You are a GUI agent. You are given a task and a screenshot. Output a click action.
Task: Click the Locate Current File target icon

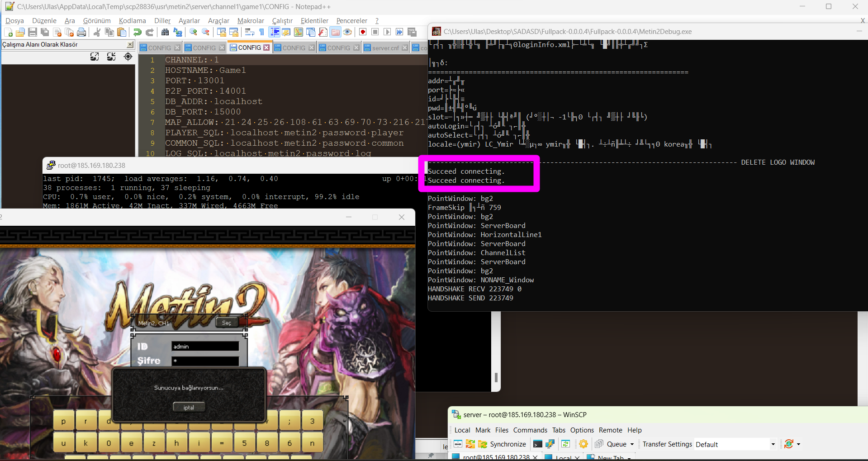click(128, 57)
